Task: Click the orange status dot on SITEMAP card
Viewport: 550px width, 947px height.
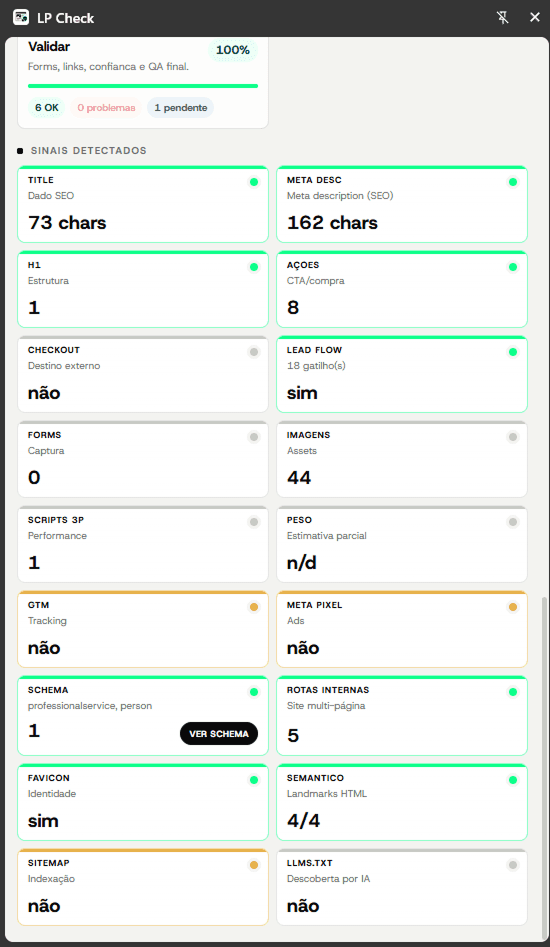Action: pos(254,865)
